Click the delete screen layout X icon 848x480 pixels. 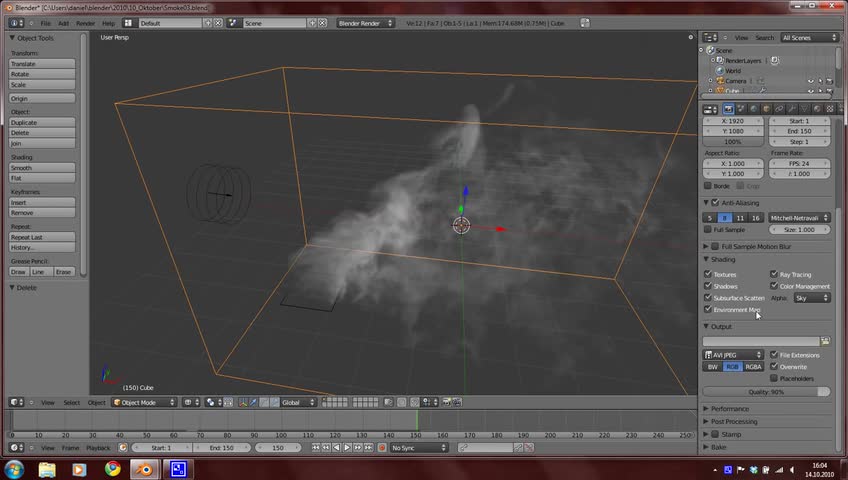coord(218,23)
